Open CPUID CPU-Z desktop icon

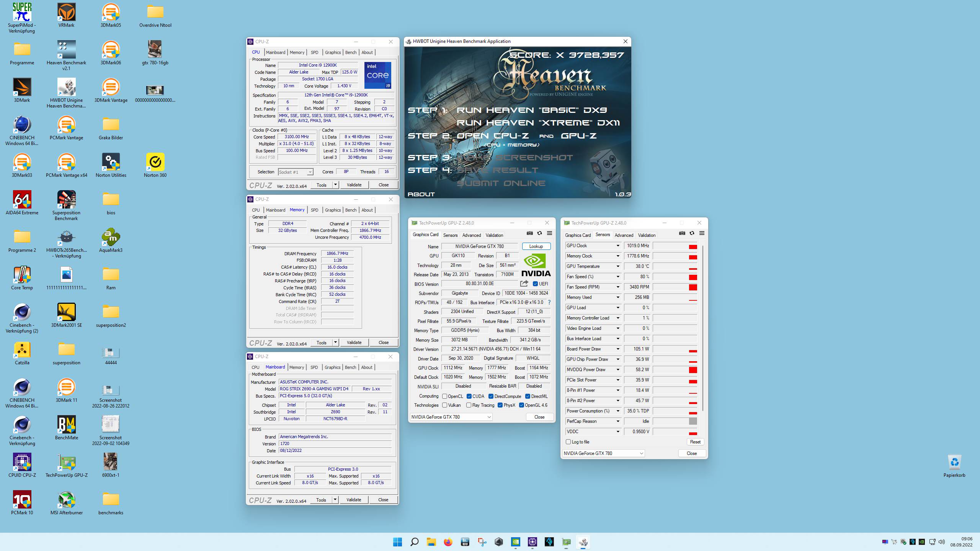tap(22, 465)
